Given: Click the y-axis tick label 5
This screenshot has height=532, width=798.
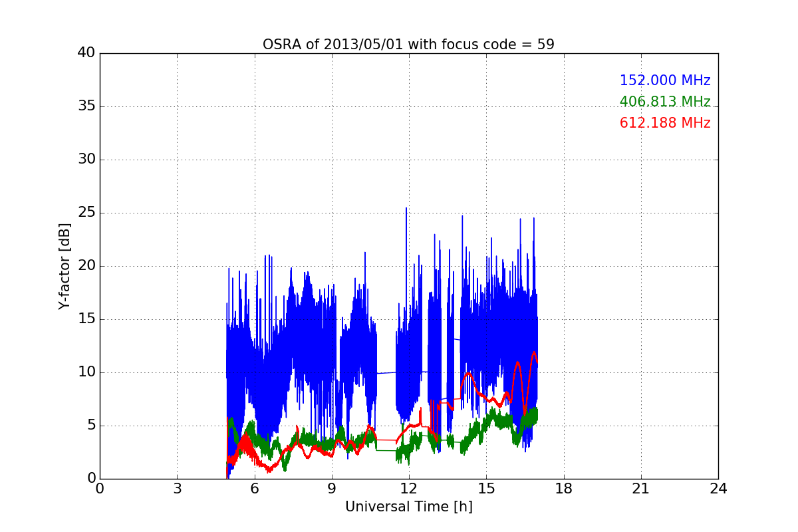Looking at the screenshot, I should tap(91, 426).
